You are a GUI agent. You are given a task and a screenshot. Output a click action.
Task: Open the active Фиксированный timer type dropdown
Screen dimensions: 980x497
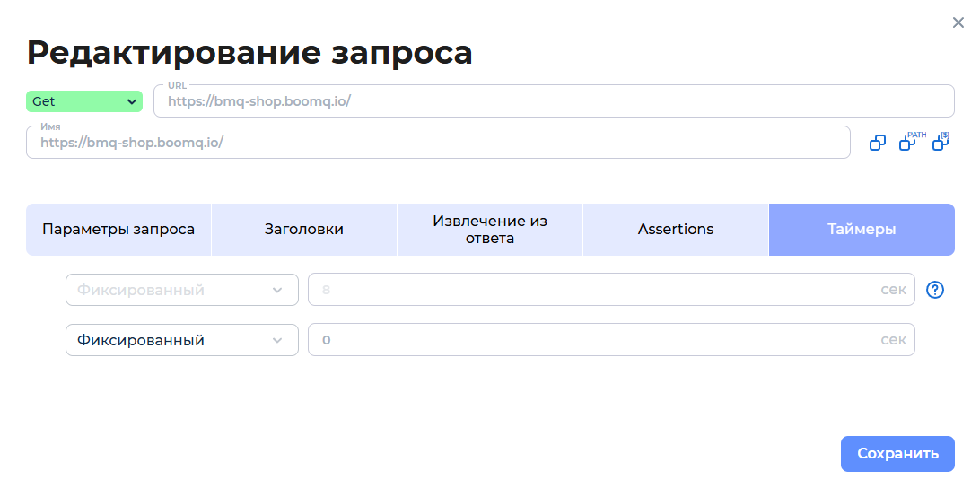click(x=182, y=340)
